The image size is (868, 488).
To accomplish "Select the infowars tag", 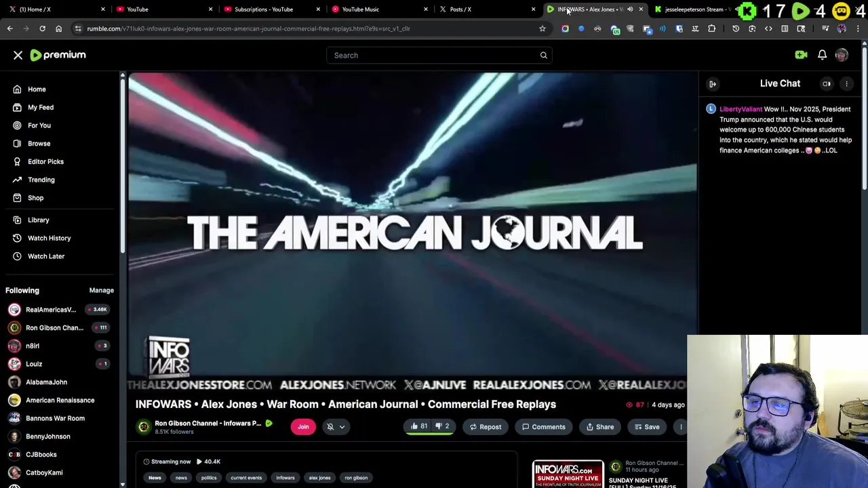I will click(285, 478).
